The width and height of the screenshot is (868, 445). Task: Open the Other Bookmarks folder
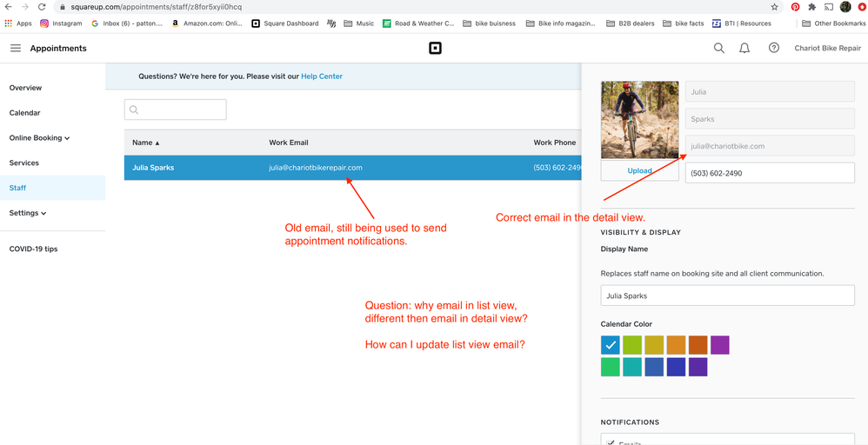tap(833, 23)
